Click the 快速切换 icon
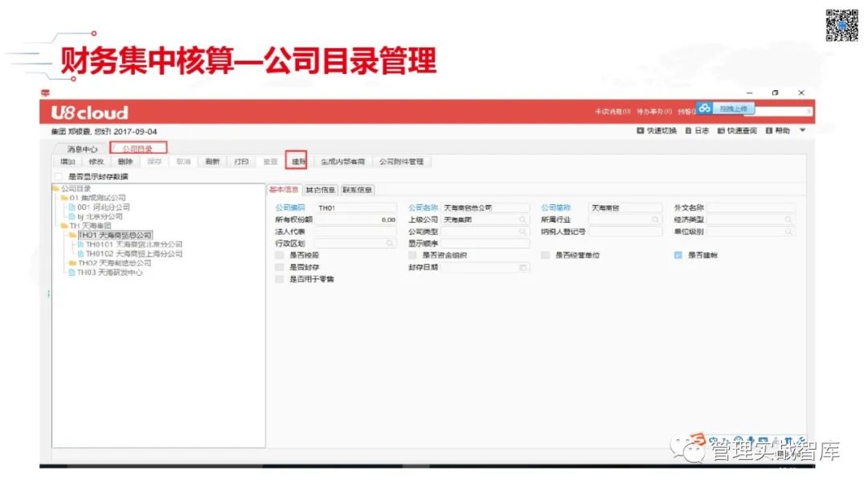 coord(640,131)
